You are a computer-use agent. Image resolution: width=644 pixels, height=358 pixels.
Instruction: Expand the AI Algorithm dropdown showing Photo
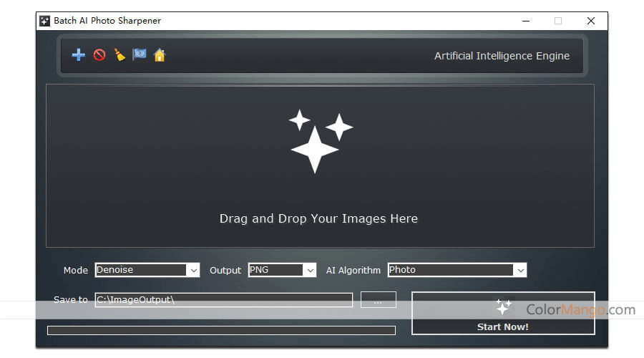pos(519,270)
